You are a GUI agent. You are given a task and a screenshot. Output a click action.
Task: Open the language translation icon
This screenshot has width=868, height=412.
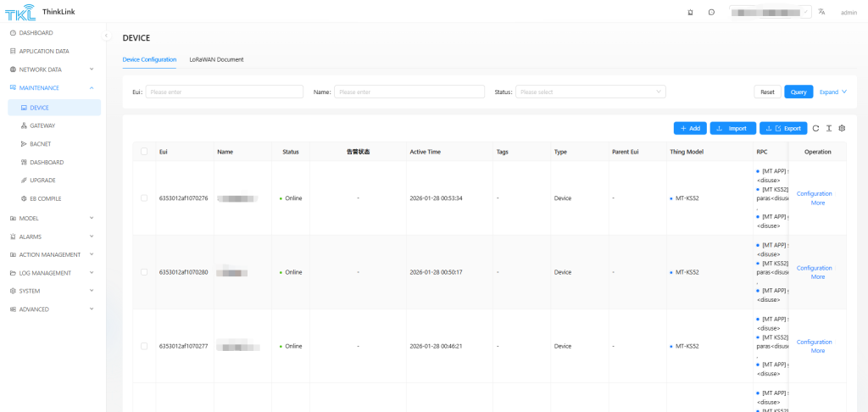[821, 12]
